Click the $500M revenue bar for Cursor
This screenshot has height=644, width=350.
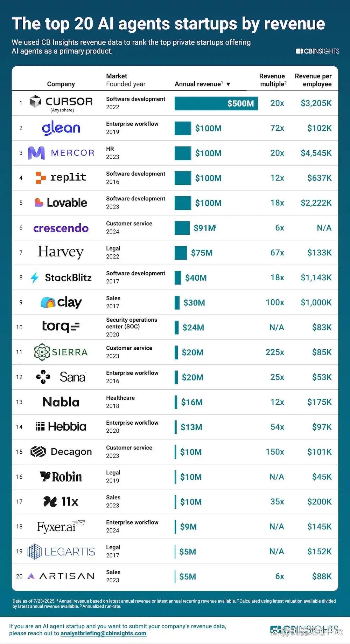pyautogui.click(x=216, y=103)
